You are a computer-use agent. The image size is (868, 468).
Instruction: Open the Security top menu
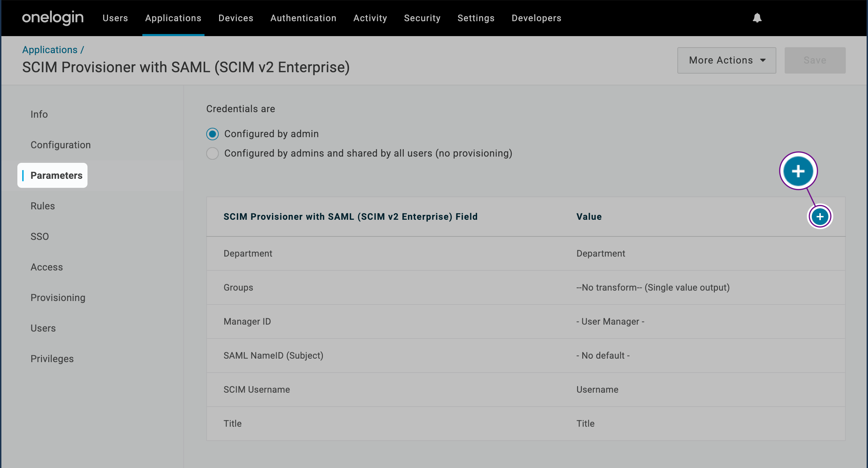tap(422, 18)
